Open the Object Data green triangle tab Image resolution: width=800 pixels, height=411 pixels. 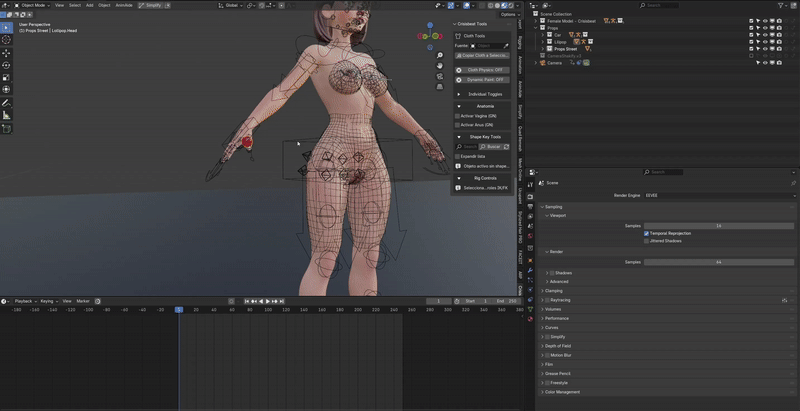(x=530, y=309)
